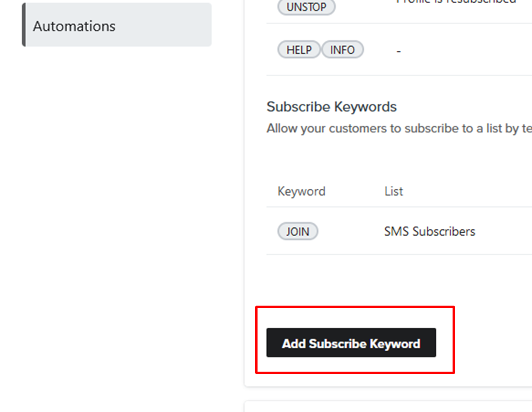Click the List column header
The image size is (532, 412).
[x=394, y=191]
